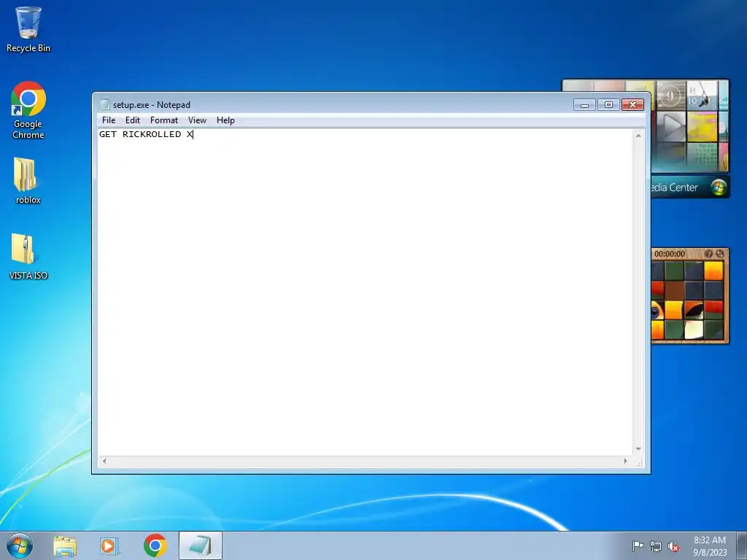Click the Media Center gadget label

pyautogui.click(x=675, y=187)
